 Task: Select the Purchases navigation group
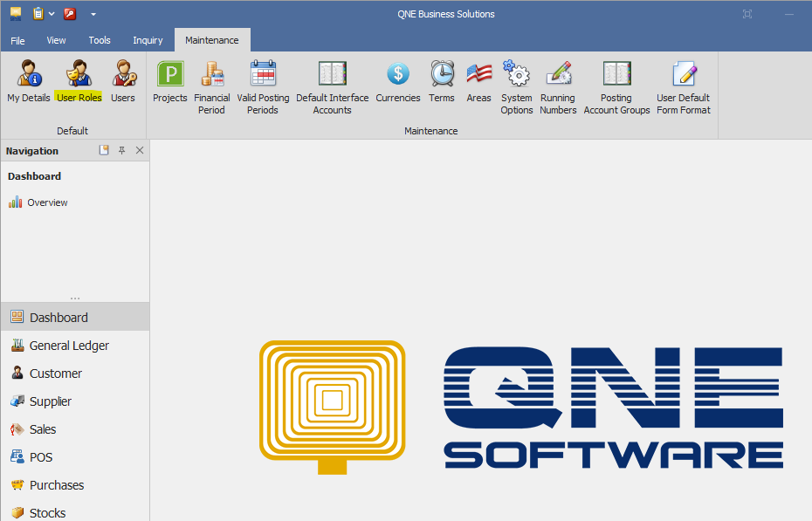(75, 485)
